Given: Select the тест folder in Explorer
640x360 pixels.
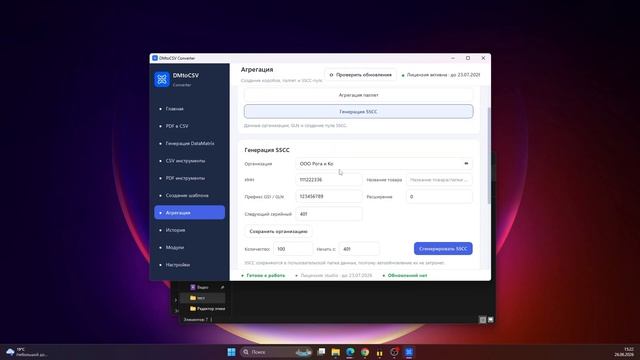Looking at the screenshot, I should (202, 298).
